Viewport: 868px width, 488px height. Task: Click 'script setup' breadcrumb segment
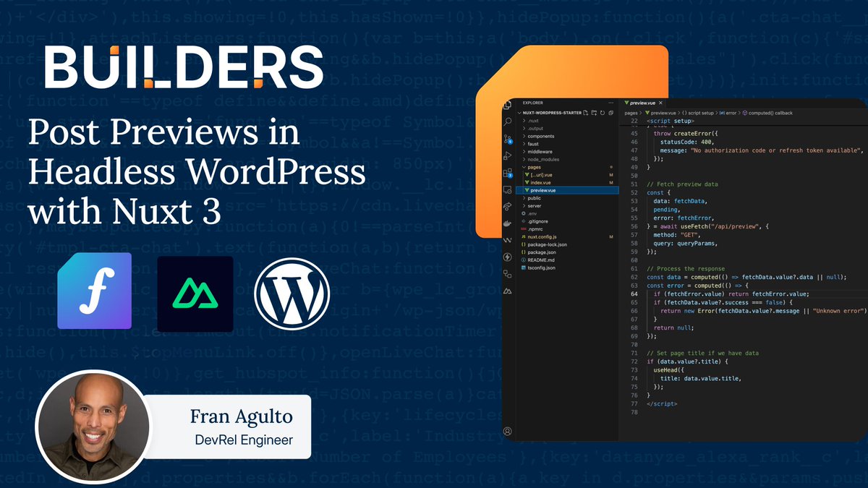698,113
